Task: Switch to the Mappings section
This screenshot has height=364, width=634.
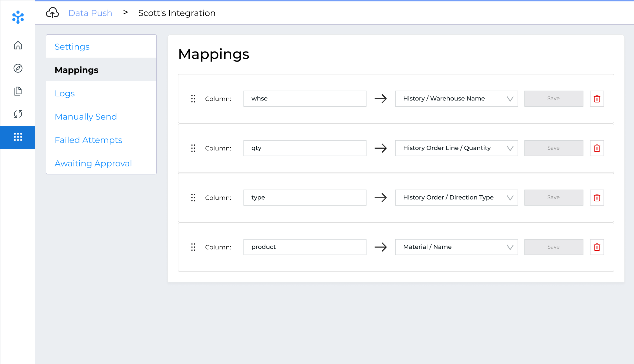Action: point(76,70)
